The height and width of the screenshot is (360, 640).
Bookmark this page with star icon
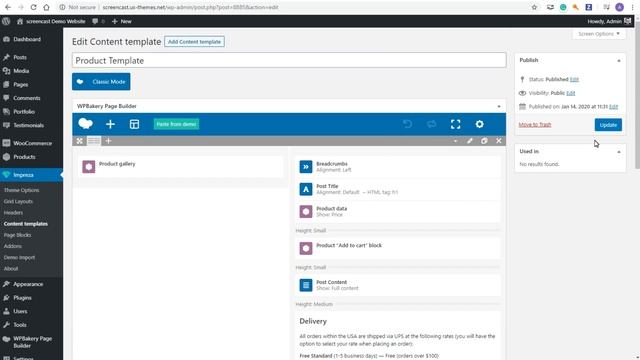tap(534, 7)
